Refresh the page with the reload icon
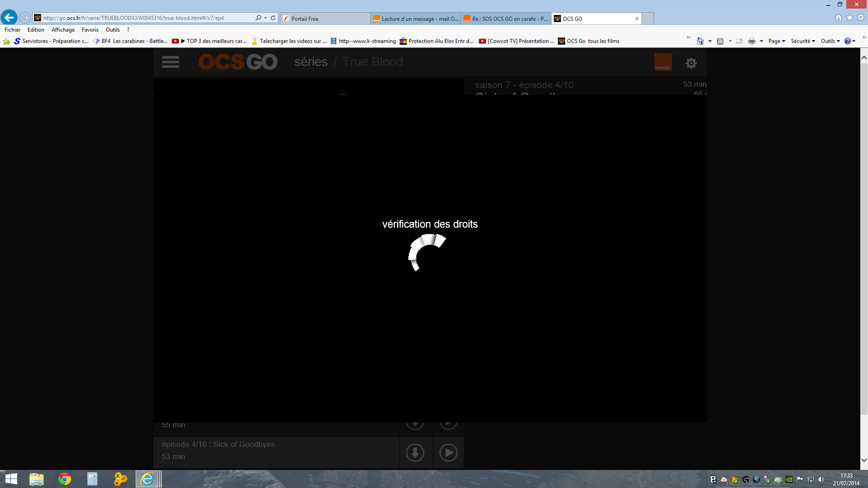This screenshot has width=868, height=488. coord(273,18)
